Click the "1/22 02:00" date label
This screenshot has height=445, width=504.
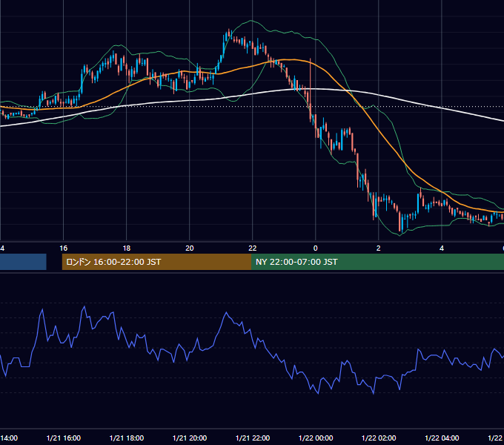coord(378,438)
